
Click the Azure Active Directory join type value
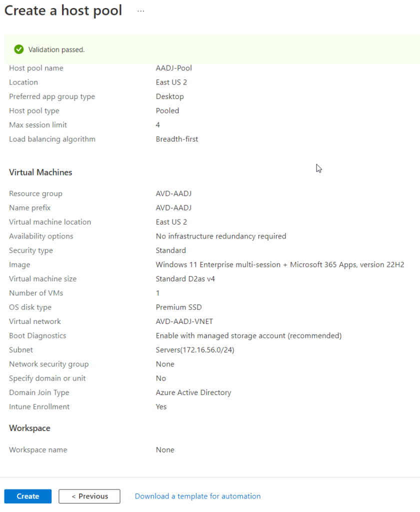pos(193,392)
